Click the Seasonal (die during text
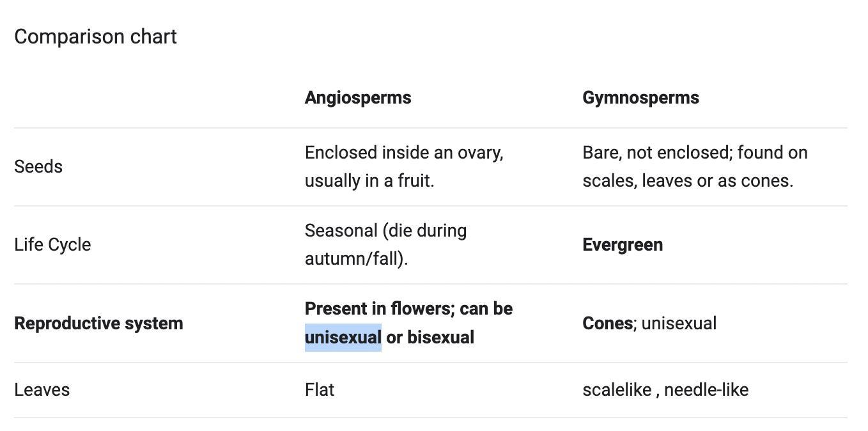The width and height of the screenshot is (868, 431). point(386,230)
